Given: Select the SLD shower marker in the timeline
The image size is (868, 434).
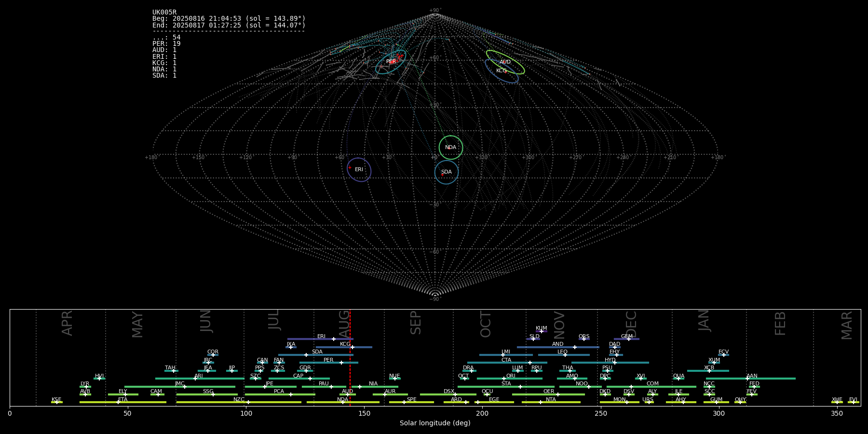Looking at the screenshot, I should point(533,339).
